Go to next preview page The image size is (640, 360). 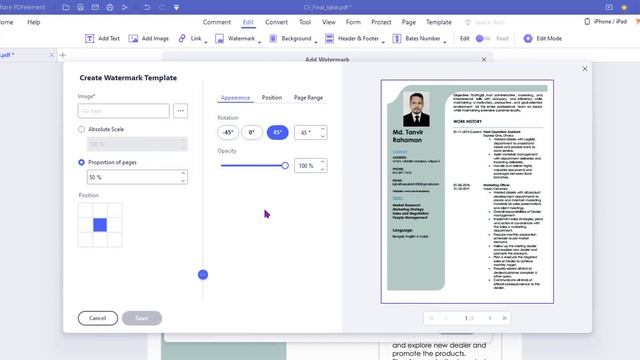[490, 318]
